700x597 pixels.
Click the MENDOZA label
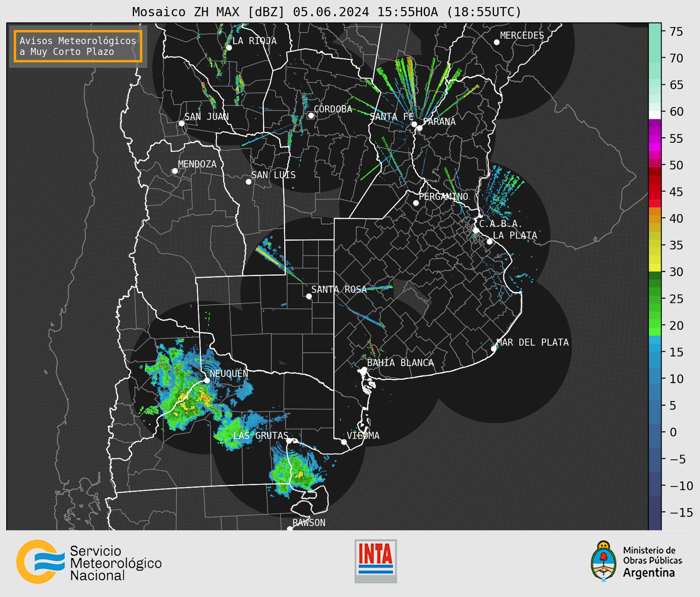197,164
